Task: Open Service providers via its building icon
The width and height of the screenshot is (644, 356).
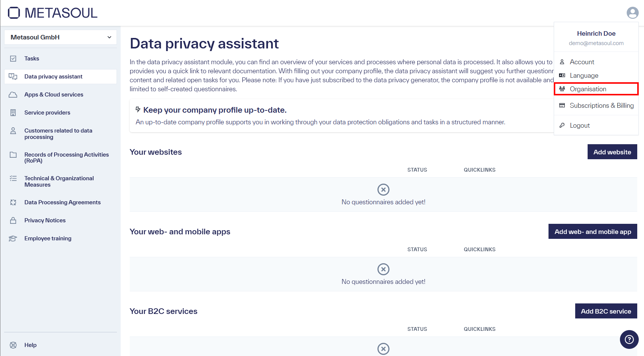Action: (14, 112)
